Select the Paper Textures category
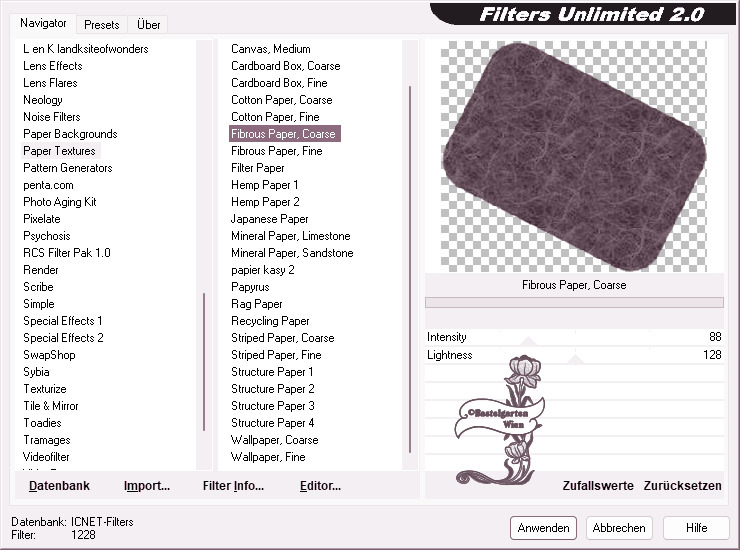Screen dimensions: 740x550 point(59,151)
